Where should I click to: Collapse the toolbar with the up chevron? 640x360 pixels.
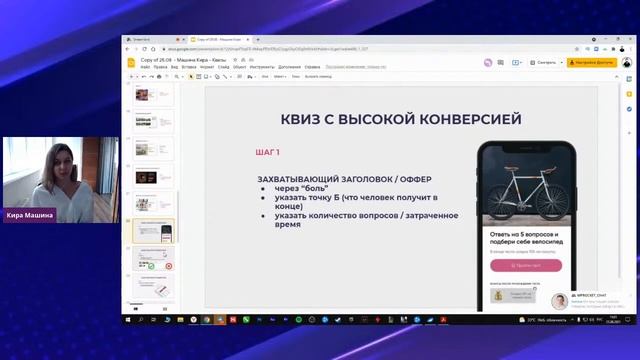click(617, 77)
